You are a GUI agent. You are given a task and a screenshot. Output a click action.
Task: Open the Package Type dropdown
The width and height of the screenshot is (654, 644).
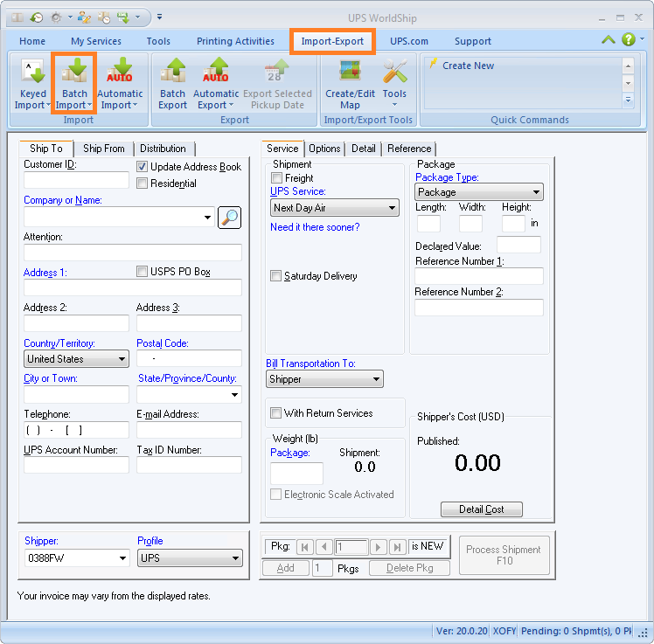(479, 192)
